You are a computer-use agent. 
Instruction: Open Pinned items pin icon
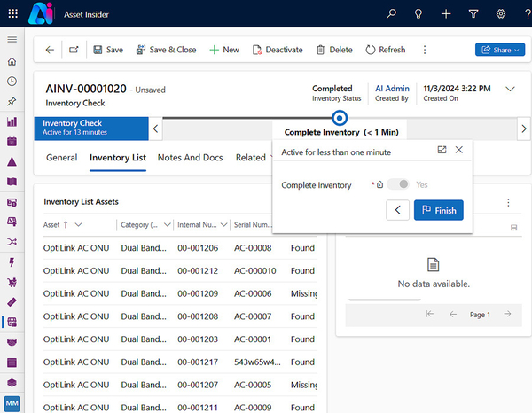[12, 101]
